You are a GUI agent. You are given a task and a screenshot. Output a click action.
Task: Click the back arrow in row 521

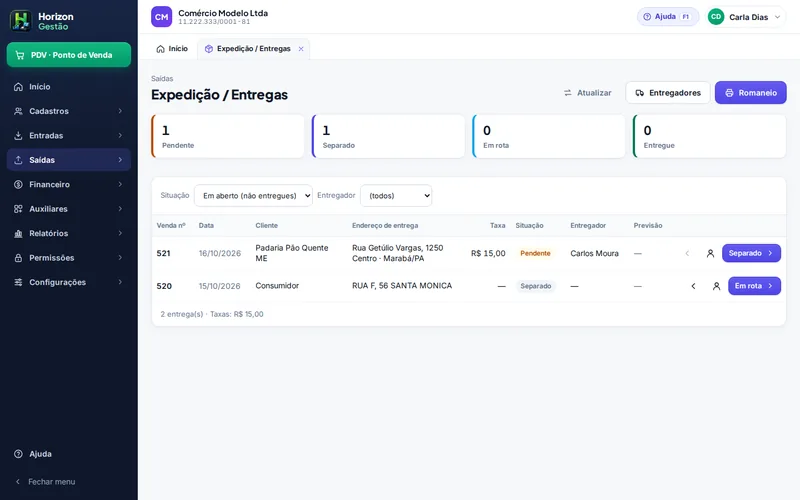click(687, 254)
